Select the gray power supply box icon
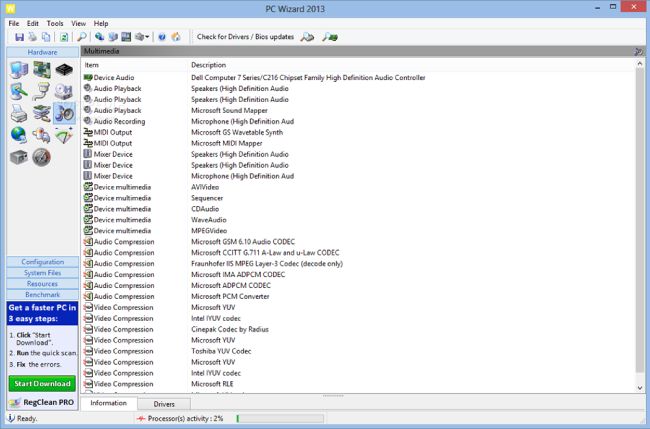Screen dimensions: 650x429 pyautogui.click(x=19, y=157)
